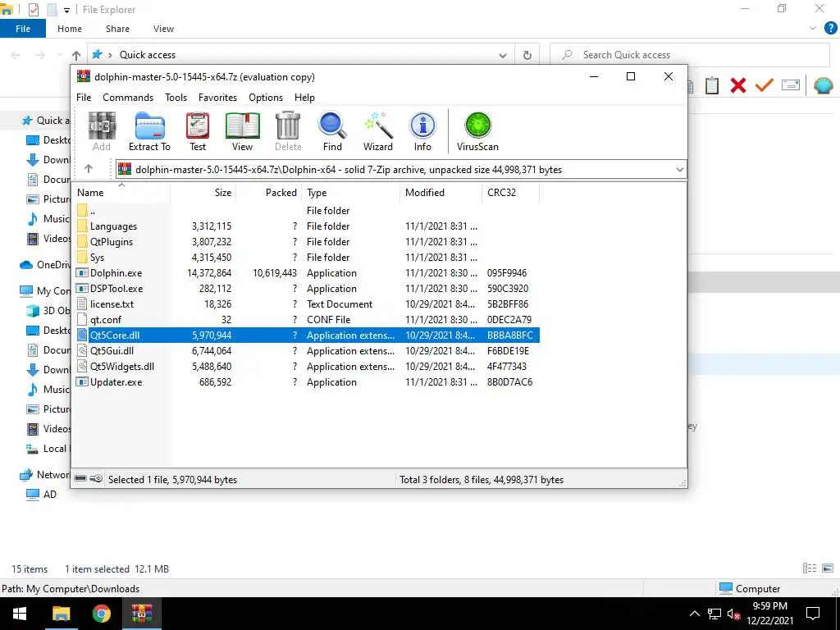
Task: Select Updater.exe file
Action: (116, 382)
